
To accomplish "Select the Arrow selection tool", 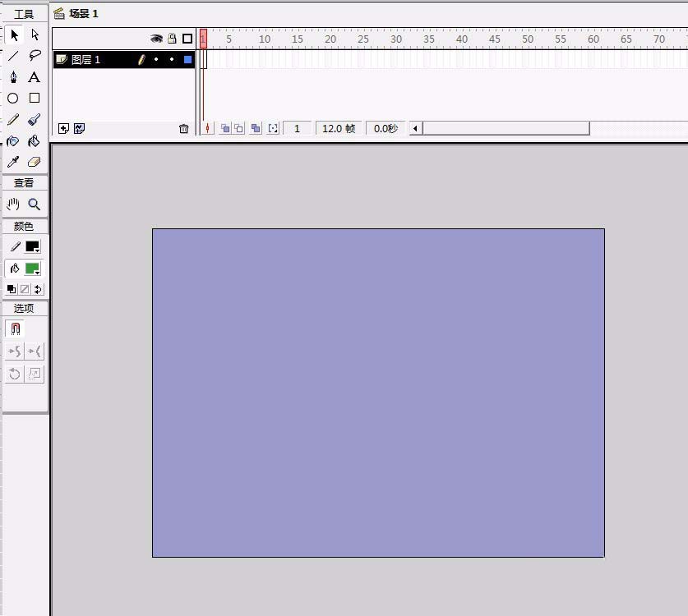I will 14,34.
